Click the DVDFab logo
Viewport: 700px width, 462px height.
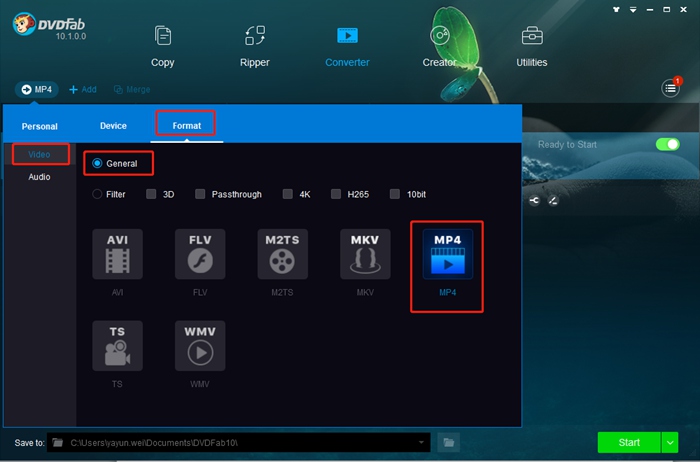click(49, 26)
